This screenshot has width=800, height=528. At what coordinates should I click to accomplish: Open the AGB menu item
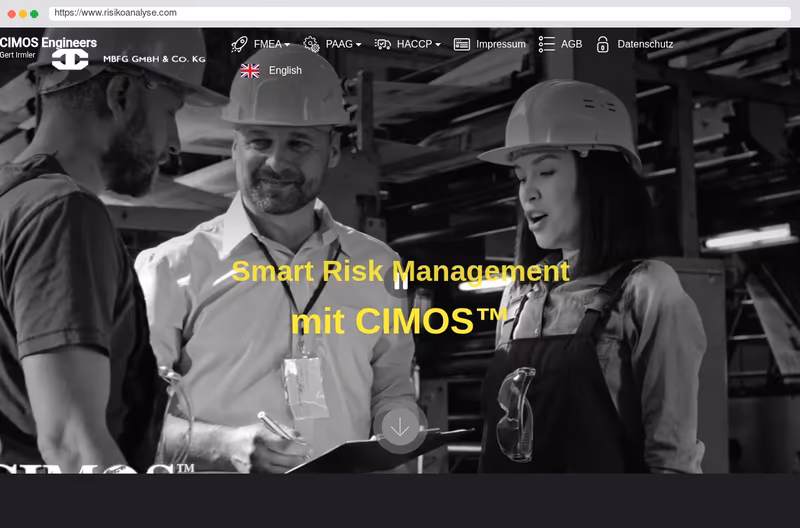571,44
